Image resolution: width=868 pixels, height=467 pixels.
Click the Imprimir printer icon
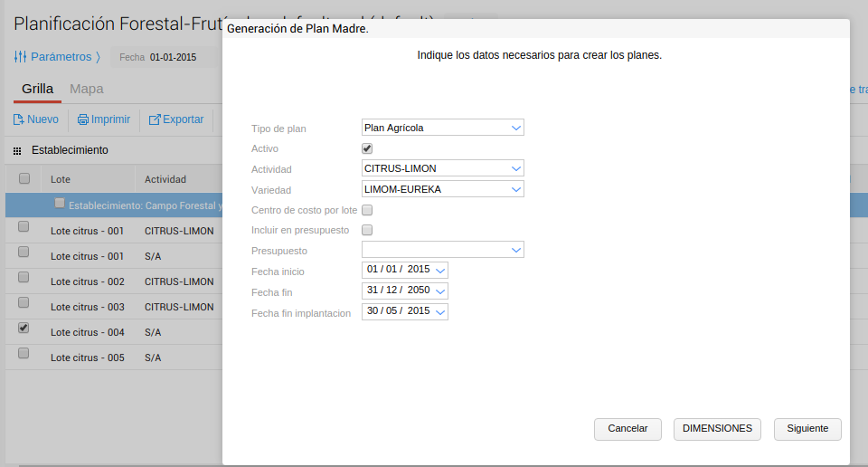tap(83, 119)
